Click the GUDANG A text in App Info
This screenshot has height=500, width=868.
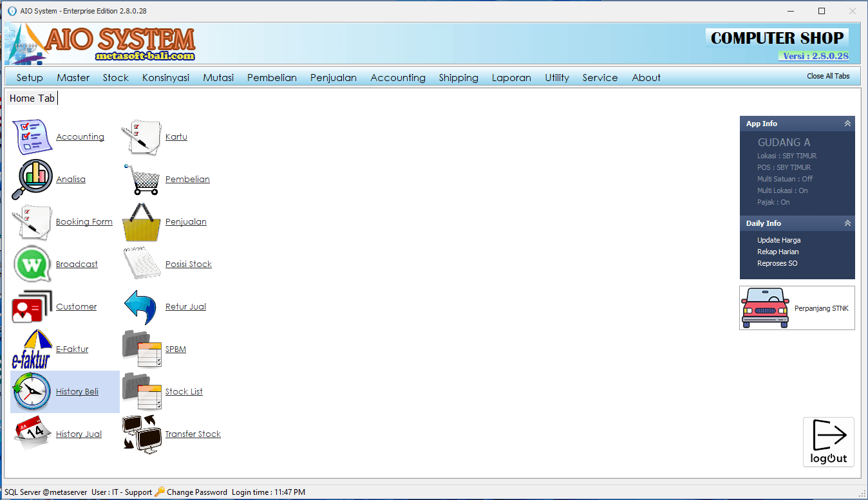[x=784, y=142]
